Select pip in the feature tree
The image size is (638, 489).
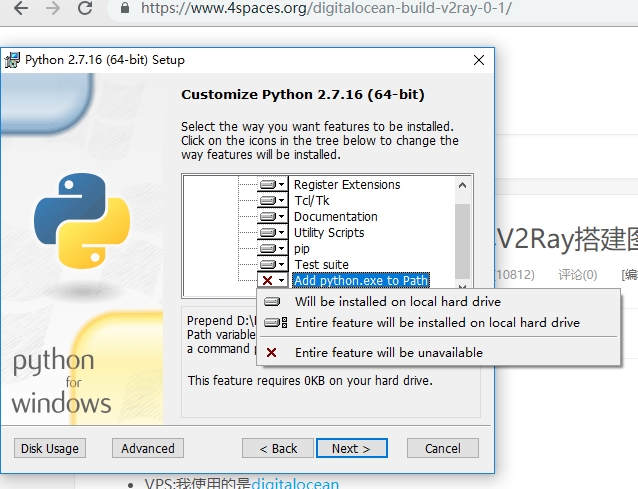(302, 249)
